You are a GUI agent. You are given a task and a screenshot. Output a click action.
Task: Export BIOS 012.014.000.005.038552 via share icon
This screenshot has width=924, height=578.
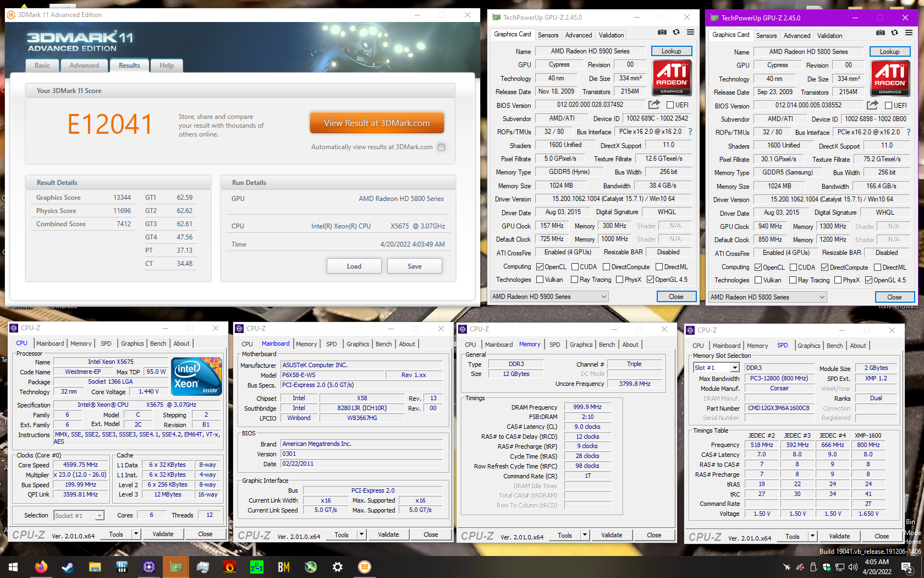click(x=872, y=105)
